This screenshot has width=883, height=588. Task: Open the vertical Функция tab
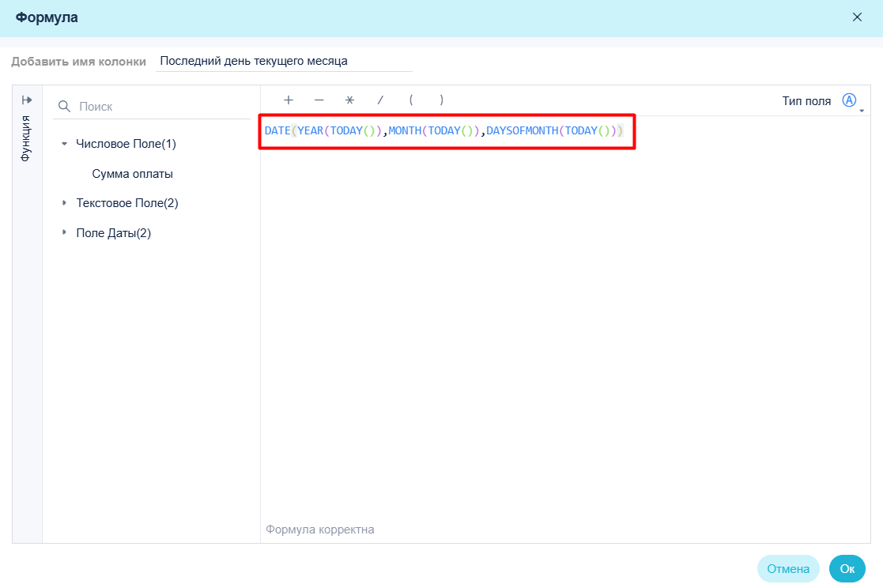point(26,138)
